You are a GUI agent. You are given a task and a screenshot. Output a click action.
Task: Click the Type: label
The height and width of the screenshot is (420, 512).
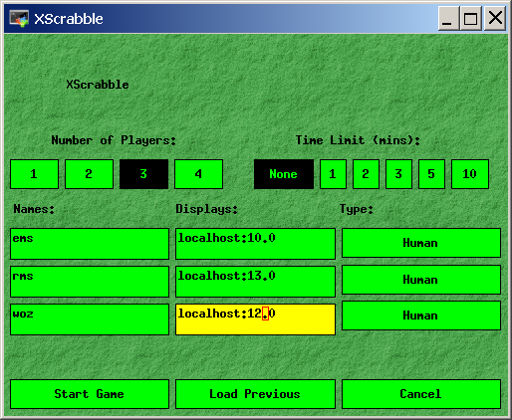click(357, 209)
